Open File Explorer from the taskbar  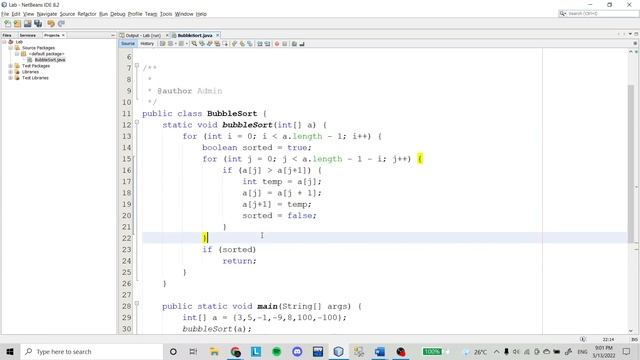pyautogui.click(x=214, y=351)
